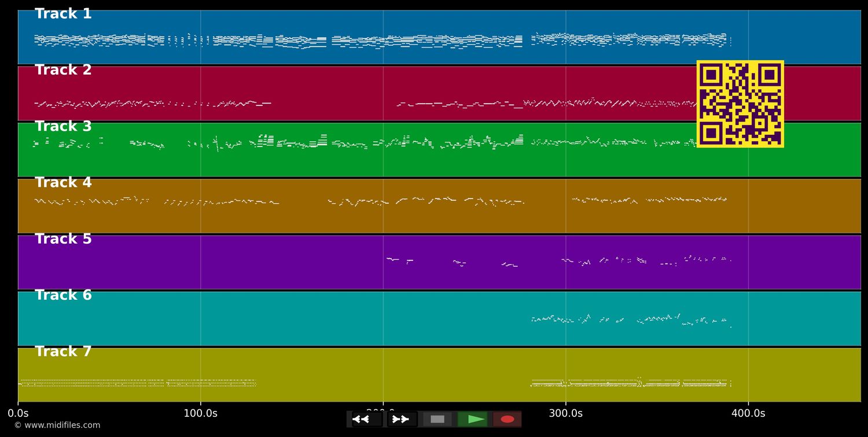Click the Track 3 title
This screenshot has height=437, width=868.
click(63, 126)
